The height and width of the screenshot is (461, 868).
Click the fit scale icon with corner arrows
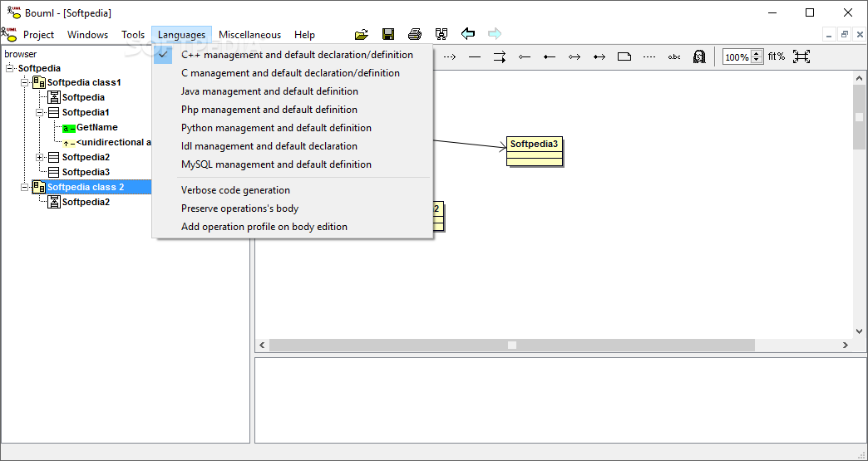(801, 56)
